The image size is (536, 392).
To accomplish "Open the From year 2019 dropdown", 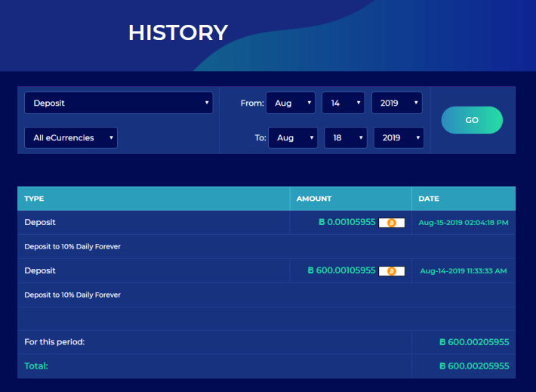I will [x=397, y=103].
